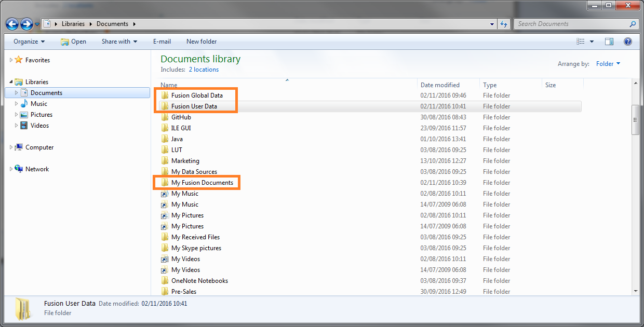Click the Forward navigation arrow button
Screen dimensions: 644x327
[x=26, y=24]
